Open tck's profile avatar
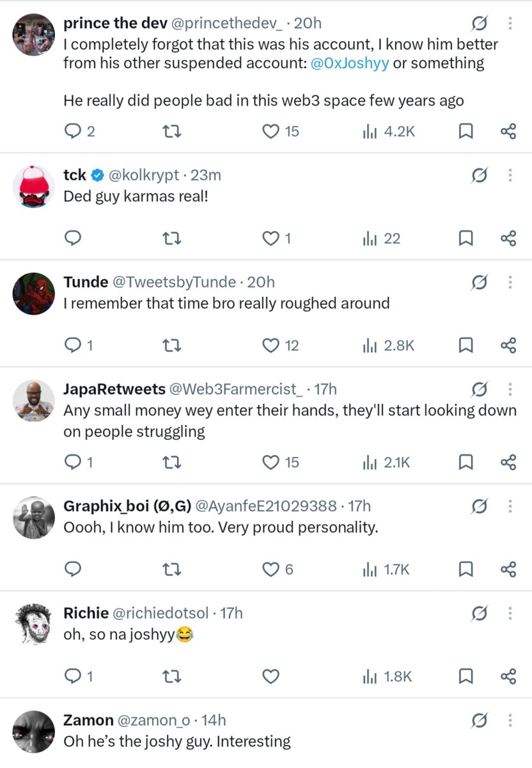The height and width of the screenshot is (768, 532). [34, 186]
